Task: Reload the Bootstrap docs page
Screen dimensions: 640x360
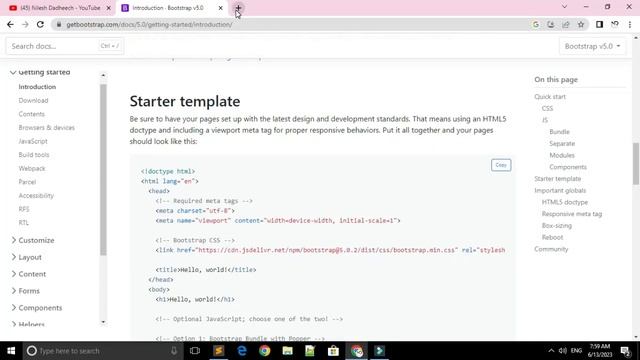Action: click(40, 24)
